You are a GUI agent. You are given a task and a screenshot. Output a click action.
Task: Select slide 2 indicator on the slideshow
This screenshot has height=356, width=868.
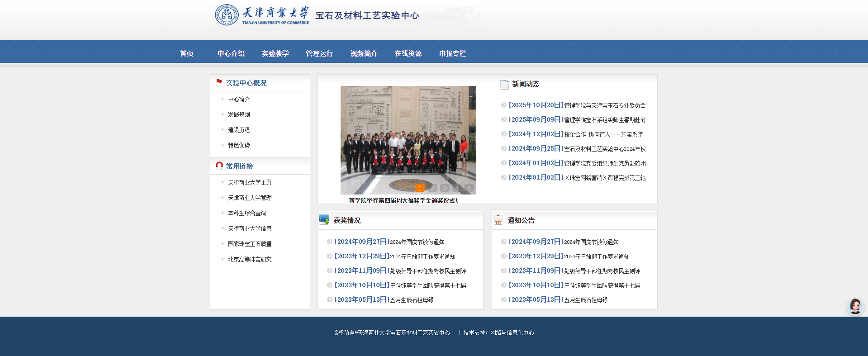pyautogui.click(x=432, y=188)
